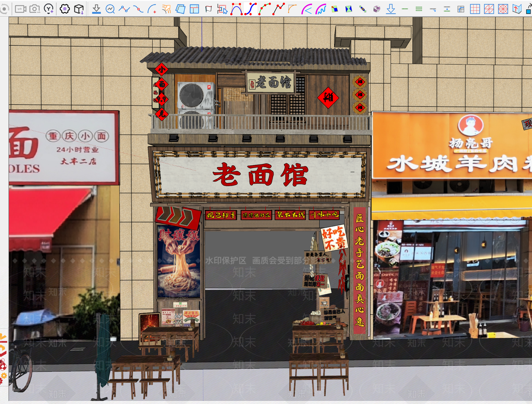Select the orange corner fillet tool
The width and height of the screenshot is (532, 404).
pyautogui.click(x=292, y=9)
